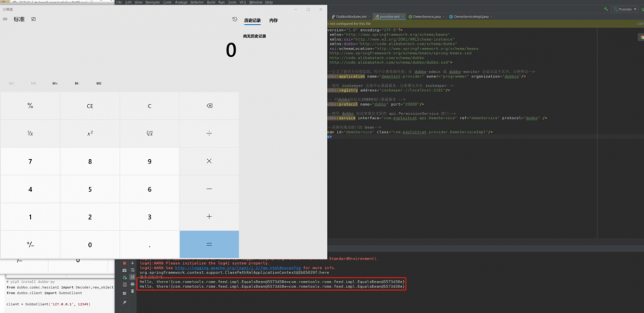Click digit 8 on the calculator
644x313 pixels.
coord(90,161)
